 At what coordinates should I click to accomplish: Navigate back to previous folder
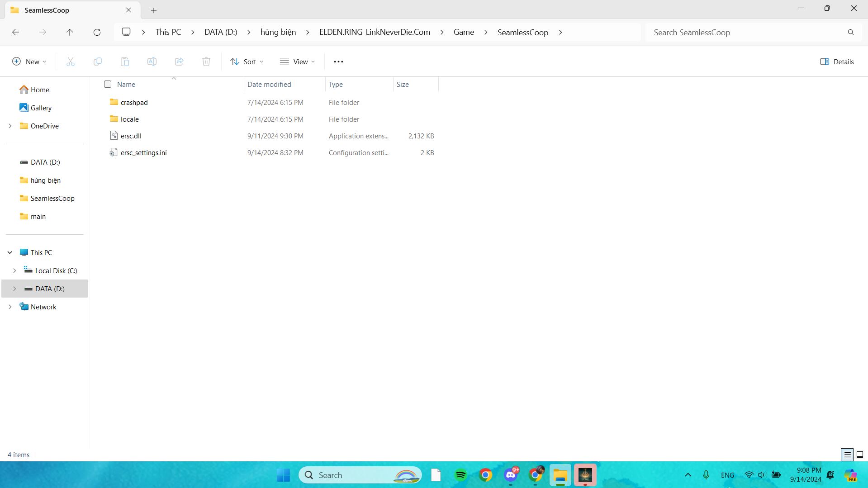pos(15,32)
